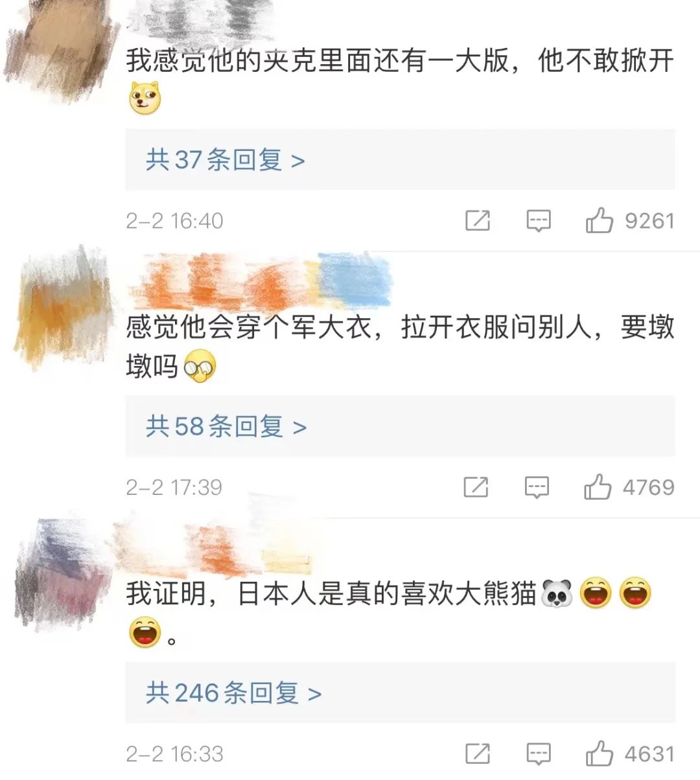Share the panda comment posted at 16:33
700x780 pixels.
point(478,753)
